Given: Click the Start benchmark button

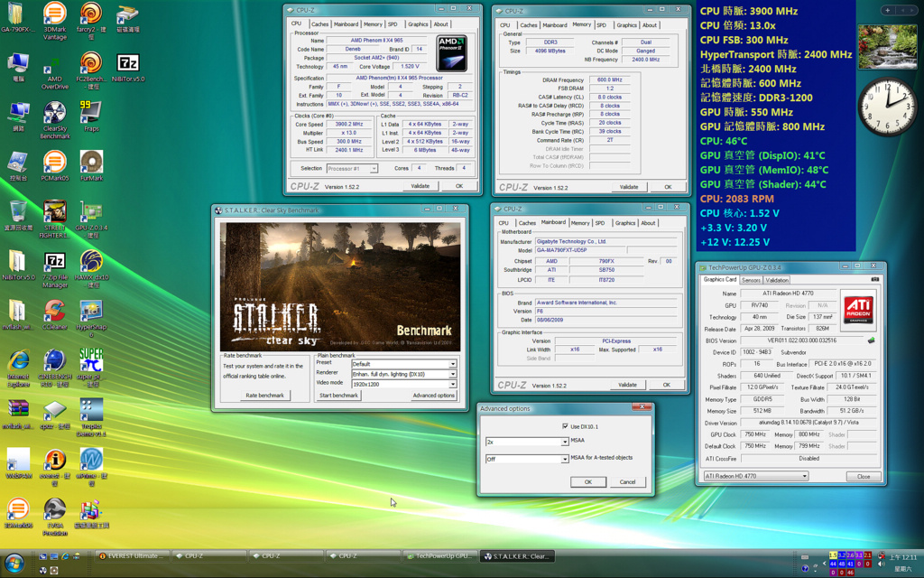Looking at the screenshot, I should pos(339,396).
